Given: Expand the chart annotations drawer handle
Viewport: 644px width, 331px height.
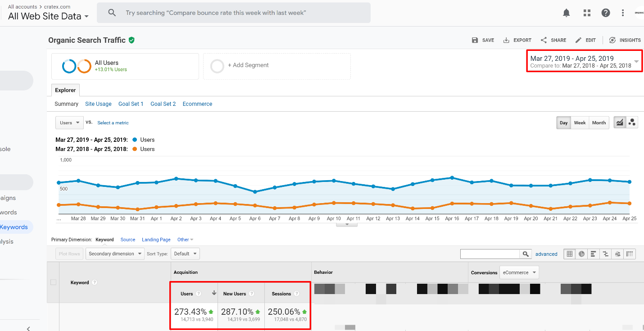Looking at the screenshot, I should [x=347, y=224].
